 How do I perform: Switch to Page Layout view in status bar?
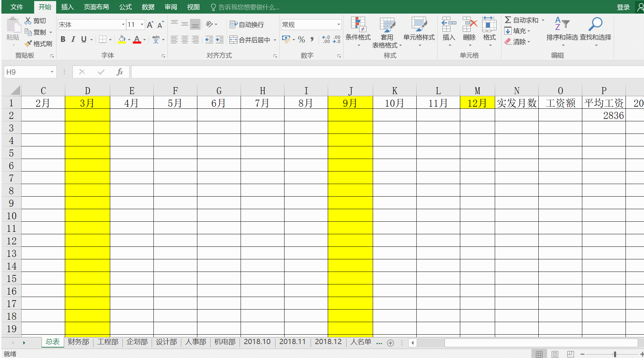555,354
